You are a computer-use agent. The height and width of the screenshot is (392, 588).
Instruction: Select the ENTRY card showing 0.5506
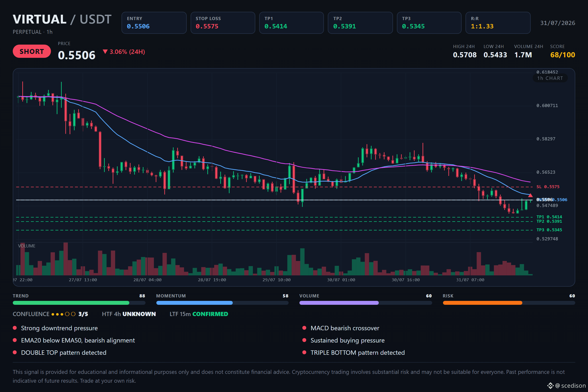[x=154, y=23]
